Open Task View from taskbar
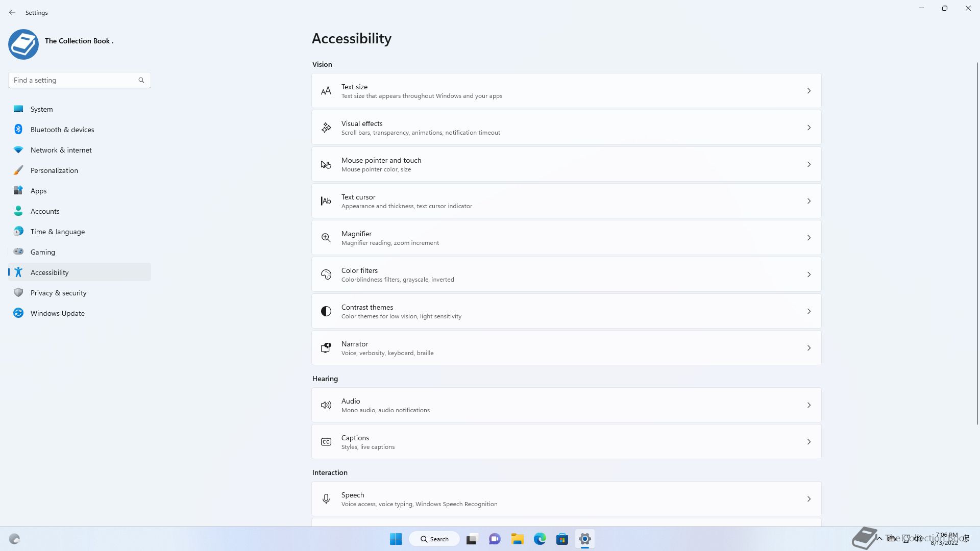 point(472,539)
